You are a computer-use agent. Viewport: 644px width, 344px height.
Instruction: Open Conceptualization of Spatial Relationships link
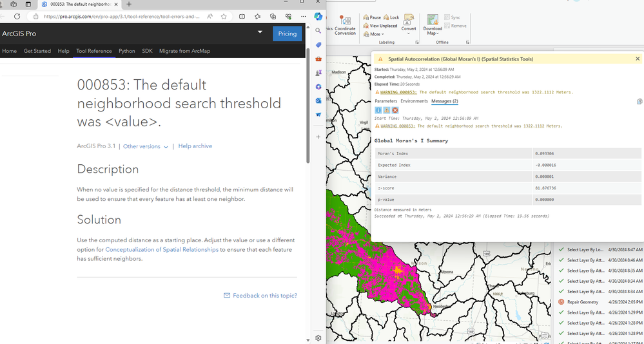click(162, 249)
